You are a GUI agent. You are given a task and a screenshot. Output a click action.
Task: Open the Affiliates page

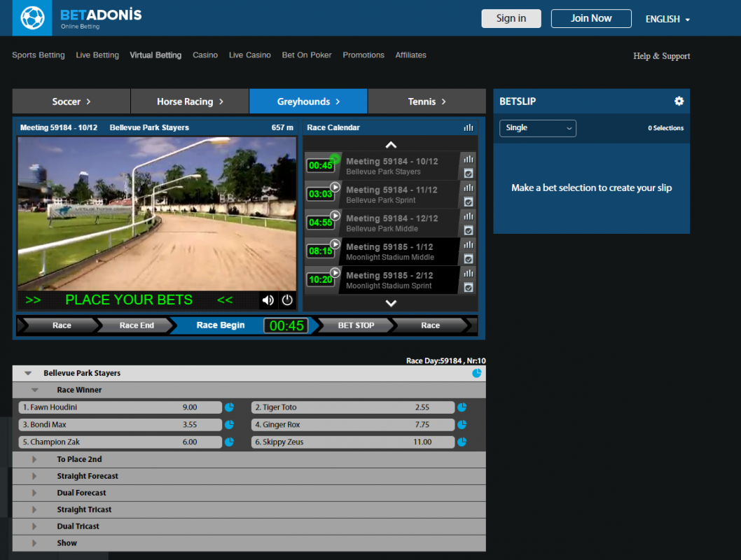[410, 55]
